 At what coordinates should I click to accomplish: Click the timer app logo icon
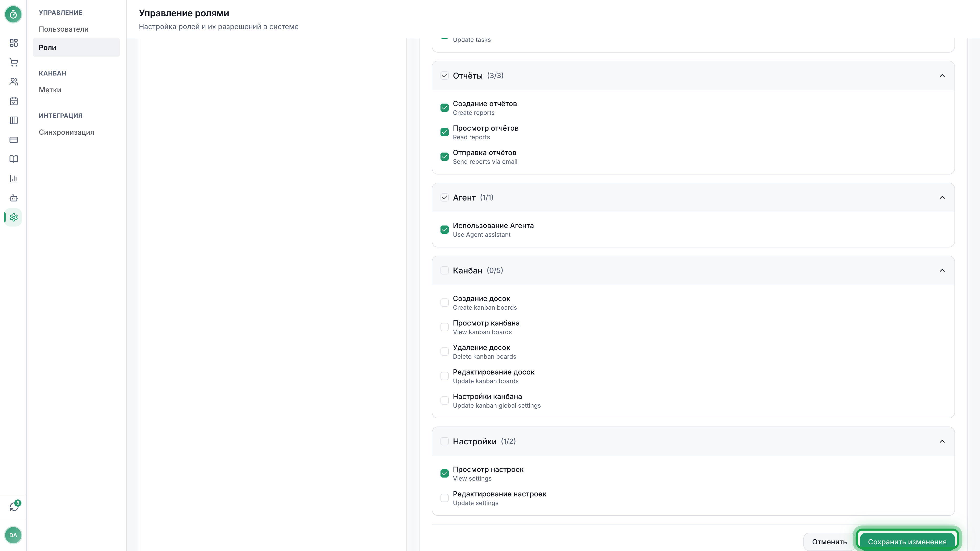13,15
